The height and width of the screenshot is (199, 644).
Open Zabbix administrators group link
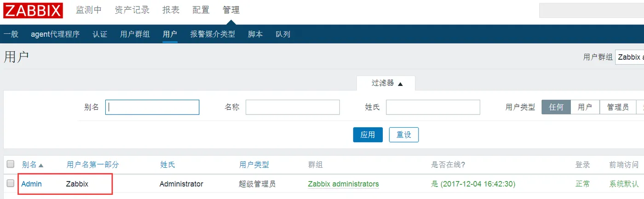pos(343,184)
